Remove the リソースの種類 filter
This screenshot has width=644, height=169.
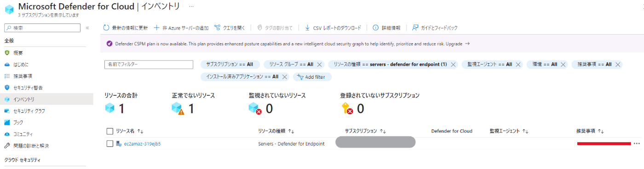pos(453,64)
